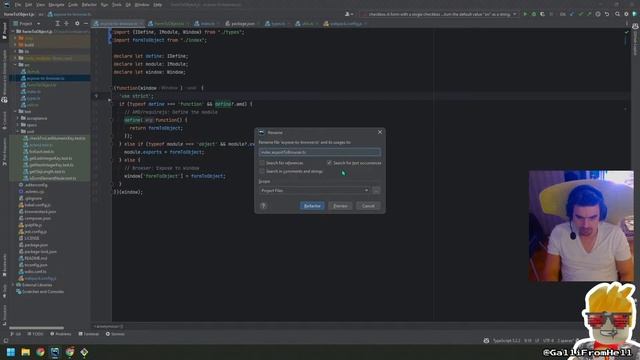Start the Debug bug icon in toolbar
This screenshot has height=360, width=640.
tap(533, 14)
